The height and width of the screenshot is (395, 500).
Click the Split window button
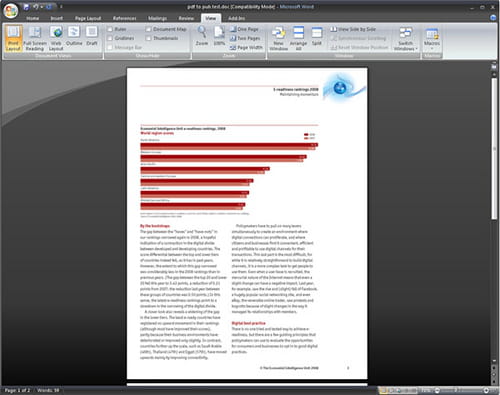tap(317, 36)
